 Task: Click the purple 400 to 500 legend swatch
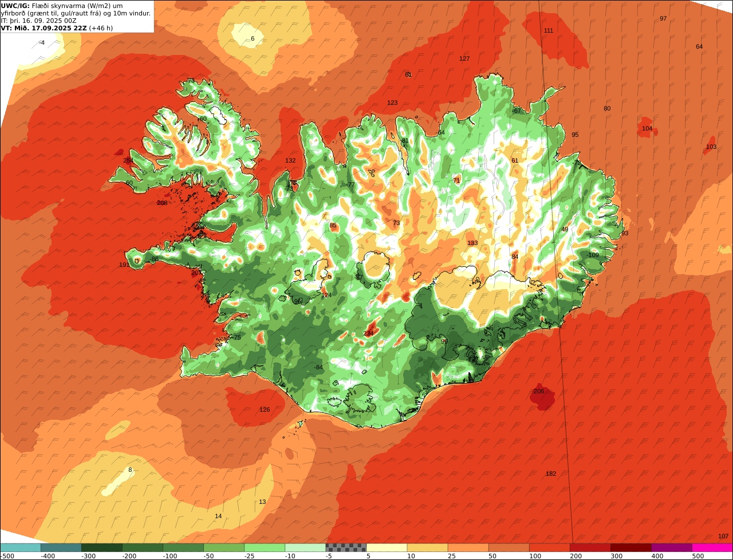672,547
